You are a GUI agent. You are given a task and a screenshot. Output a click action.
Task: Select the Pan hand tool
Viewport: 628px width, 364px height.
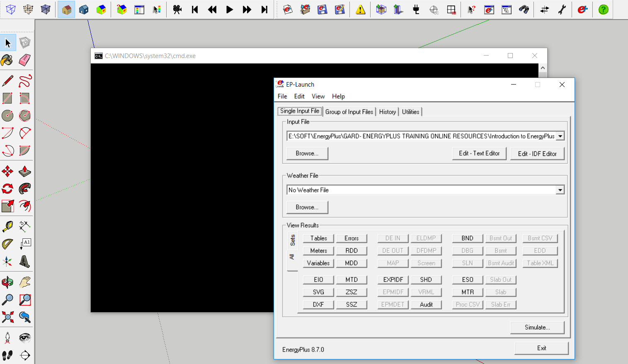coord(25,282)
